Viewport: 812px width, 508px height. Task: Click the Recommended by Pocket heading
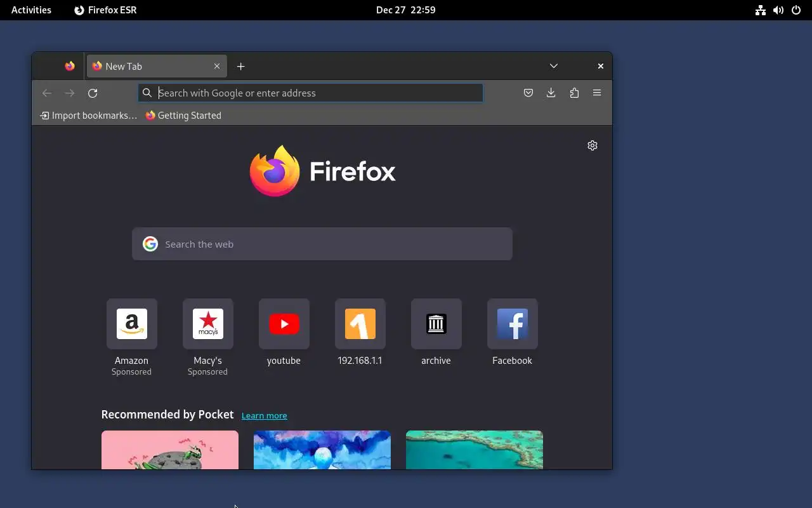[x=167, y=415]
